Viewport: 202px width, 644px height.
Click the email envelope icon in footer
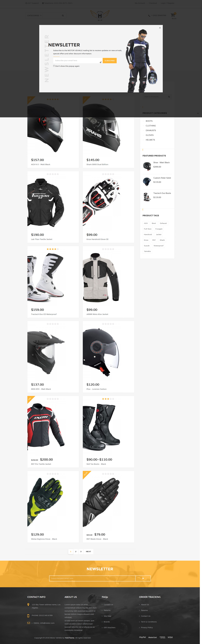(x=29, y=623)
